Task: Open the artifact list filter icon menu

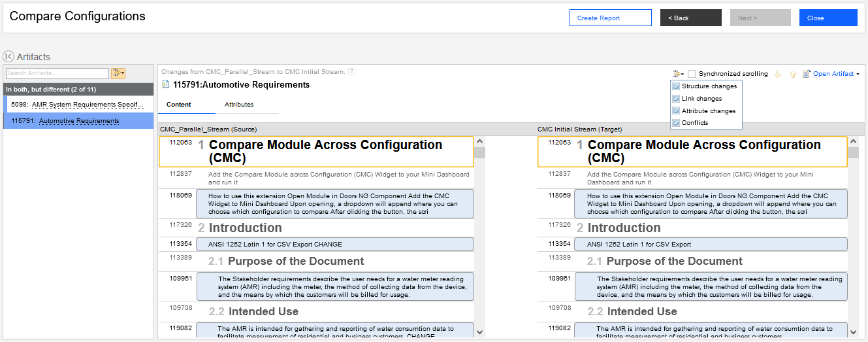Action: point(118,73)
